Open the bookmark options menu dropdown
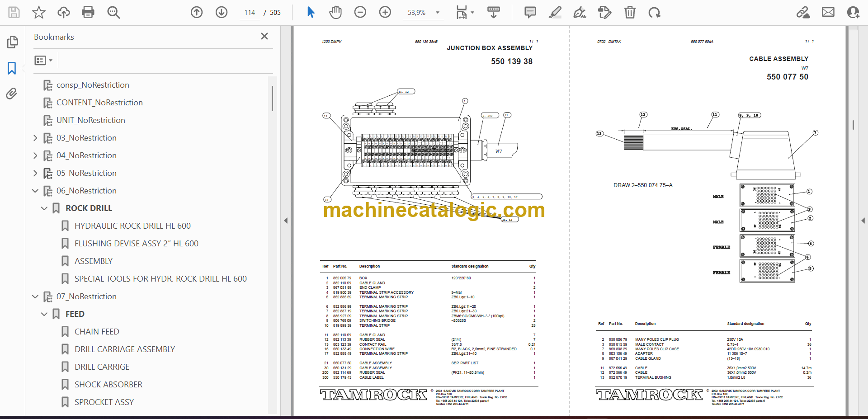Screen dimensions: 868x419 44,60
